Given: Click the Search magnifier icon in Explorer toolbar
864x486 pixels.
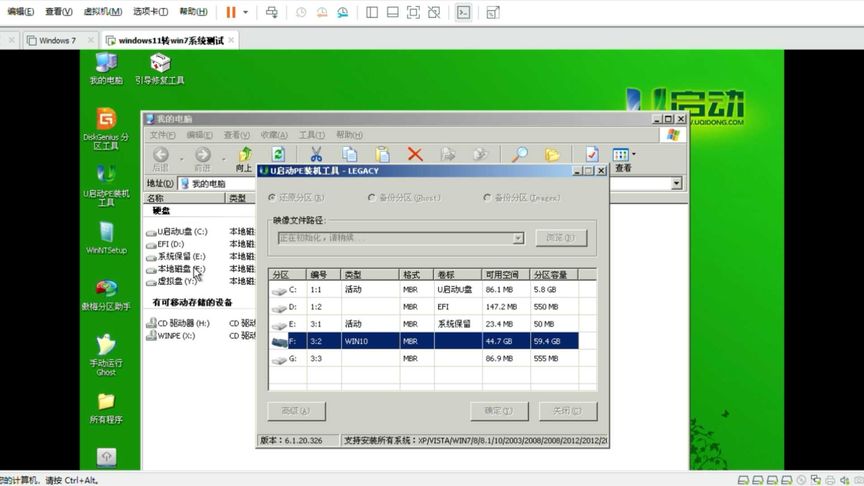Looking at the screenshot, I should 519,155.
